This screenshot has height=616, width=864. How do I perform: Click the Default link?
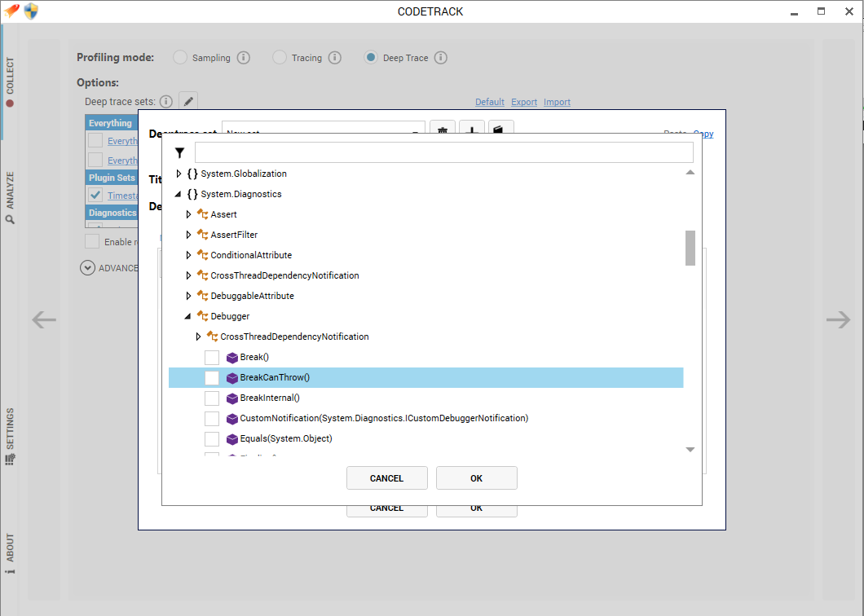(x=490, y=102)
